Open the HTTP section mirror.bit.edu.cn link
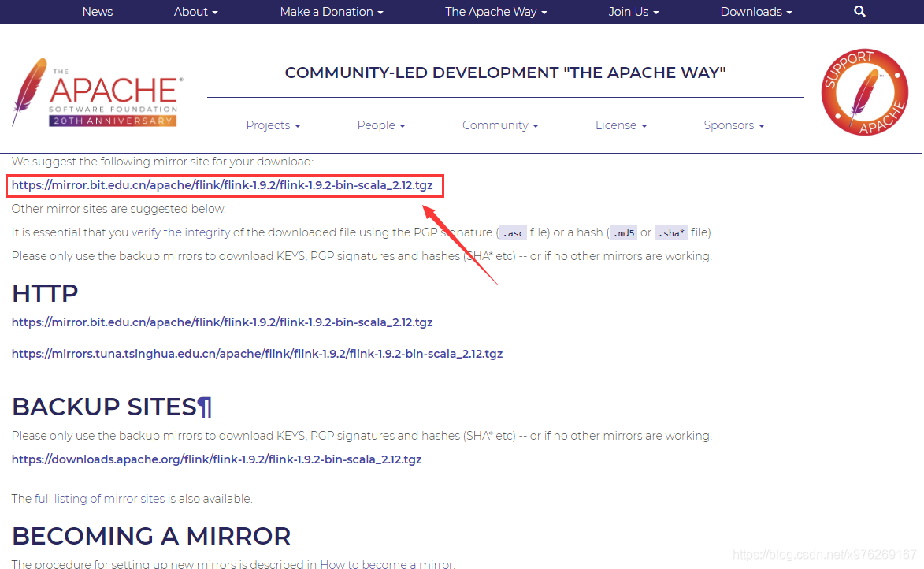This screenshot has height=569, width=924. pyautogui.click(x=222, y=322)
